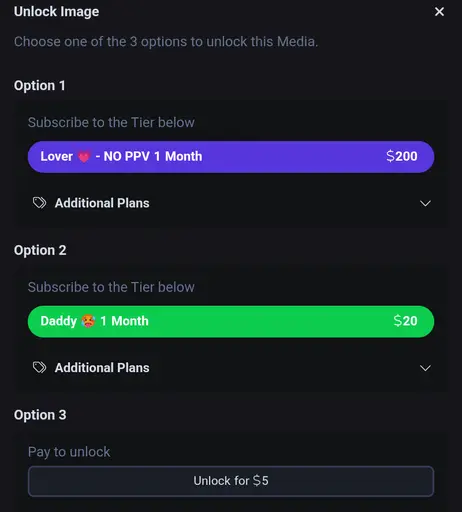
Task: Click the Pay to unlock label
Action: coord(69,452)
